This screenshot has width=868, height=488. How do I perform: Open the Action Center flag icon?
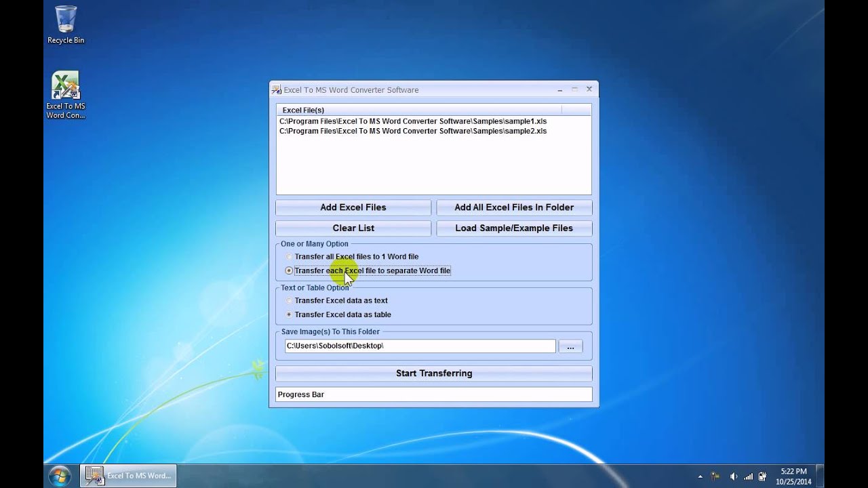pos(715,476)
